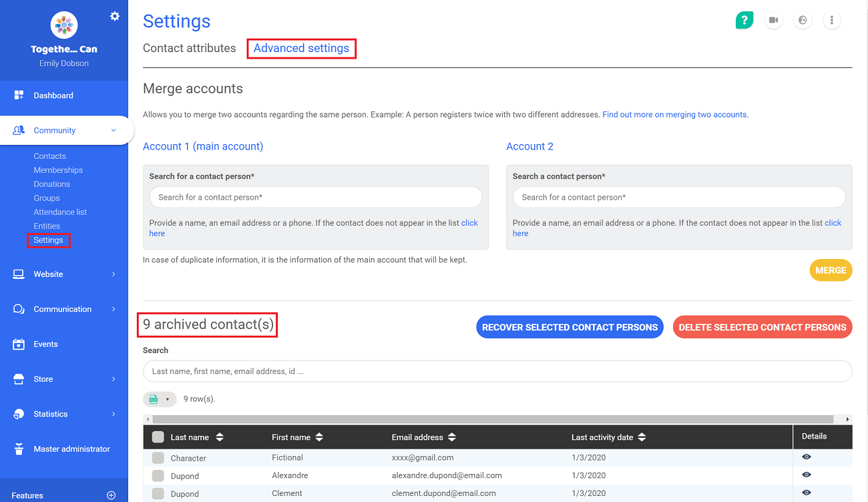Open Settings in Community submenu
868x502 pixels.
point(49,240)
